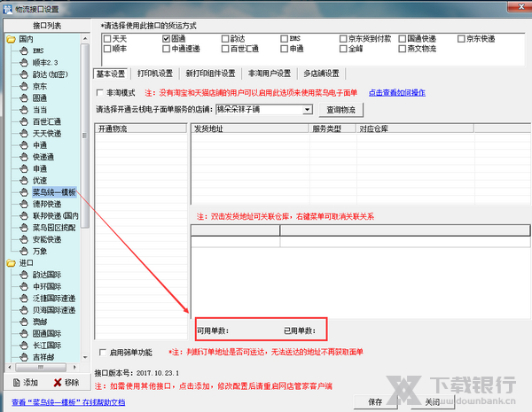Select 圆通国际 in the import list
532x412 pixels.
[47, 334]
